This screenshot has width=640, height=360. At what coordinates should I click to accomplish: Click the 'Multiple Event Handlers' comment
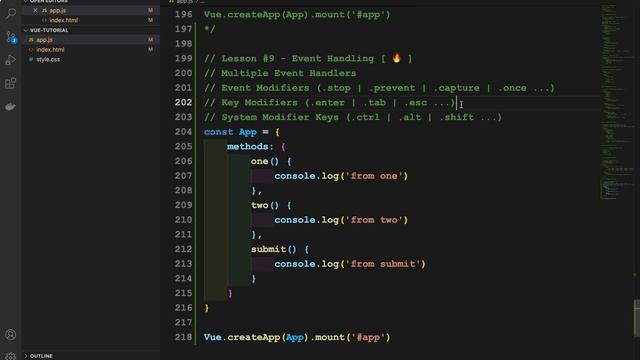280,73
